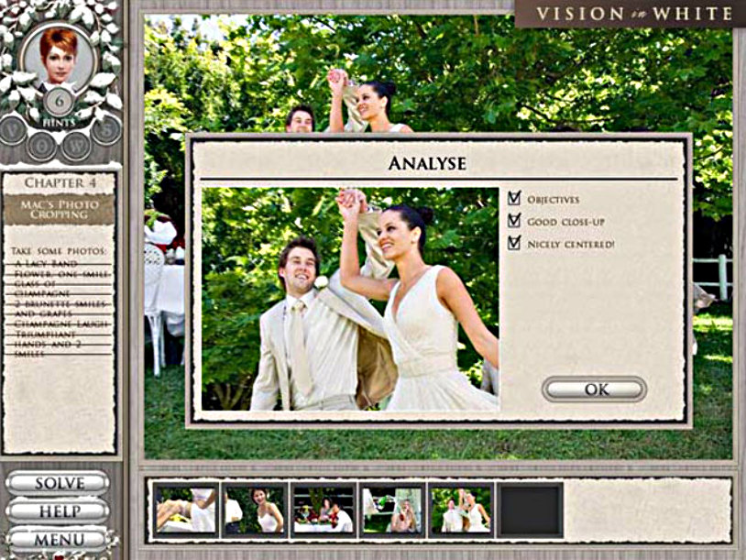Click the O letter token
Viewport: 746px width, 560px height.
coord(40,147)
